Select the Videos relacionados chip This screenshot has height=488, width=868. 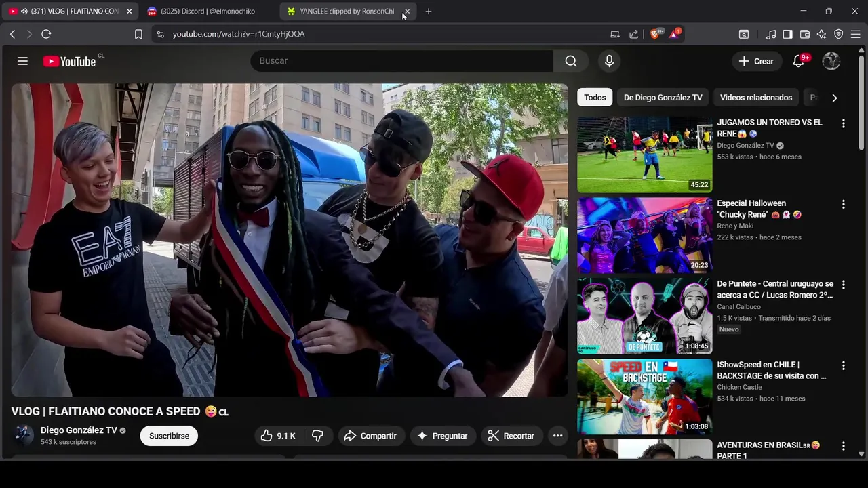(x=756, y=98)
